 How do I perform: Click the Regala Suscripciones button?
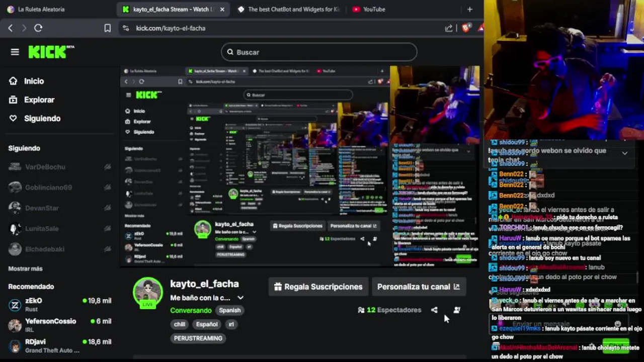click(318, 287)
